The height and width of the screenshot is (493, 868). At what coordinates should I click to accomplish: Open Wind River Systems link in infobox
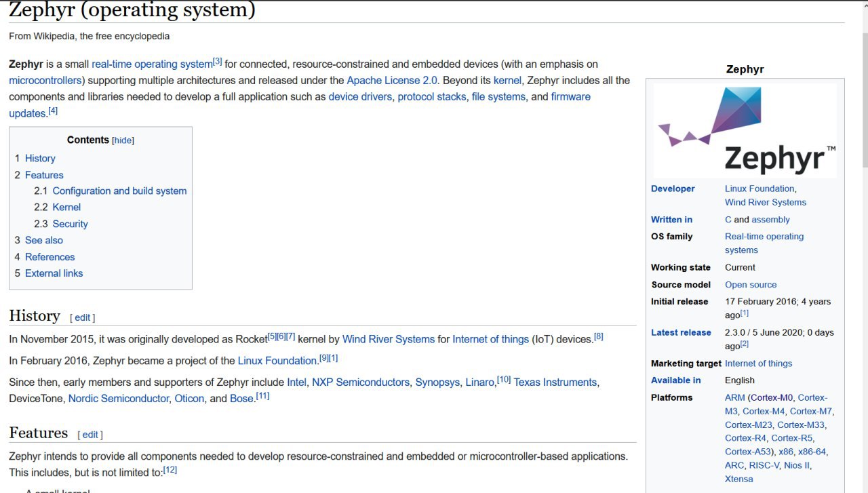click(x=766, y=202)
